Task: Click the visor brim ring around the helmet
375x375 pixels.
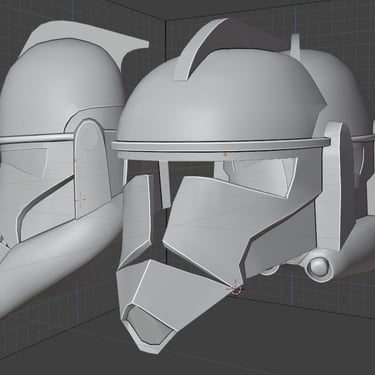Action: [220, 145]
